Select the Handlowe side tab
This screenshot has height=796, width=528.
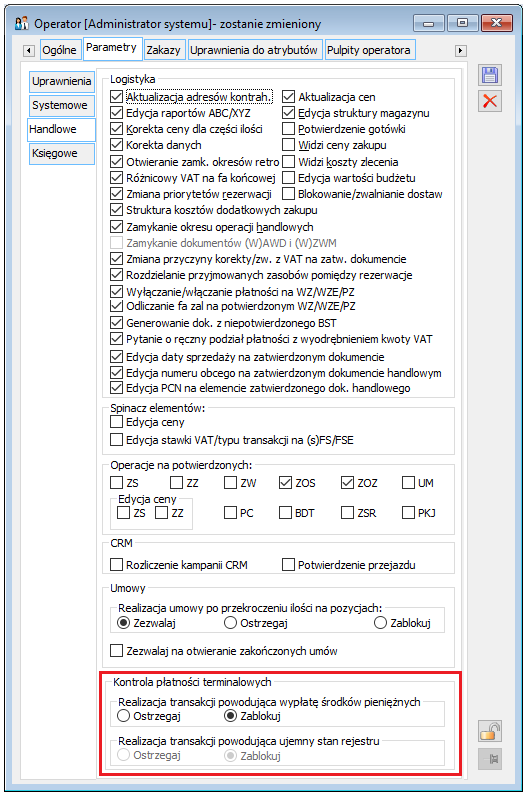[x=61, y=129]
